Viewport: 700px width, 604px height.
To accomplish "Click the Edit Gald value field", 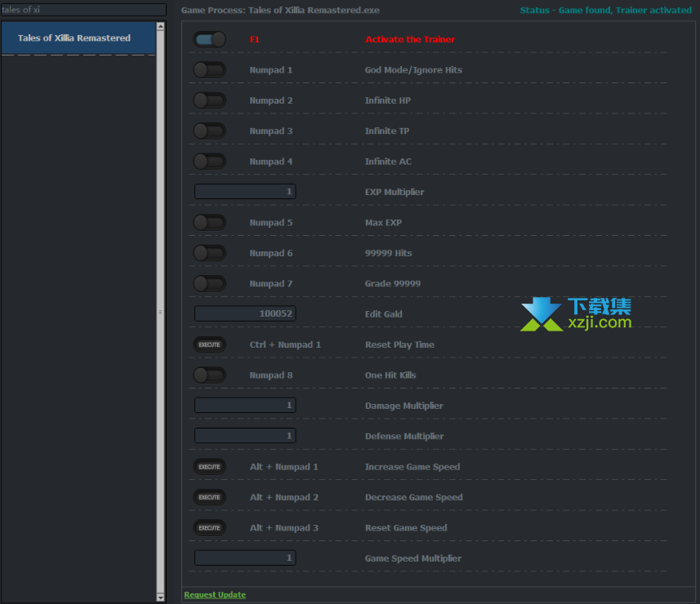I will (x=245, y=314).
